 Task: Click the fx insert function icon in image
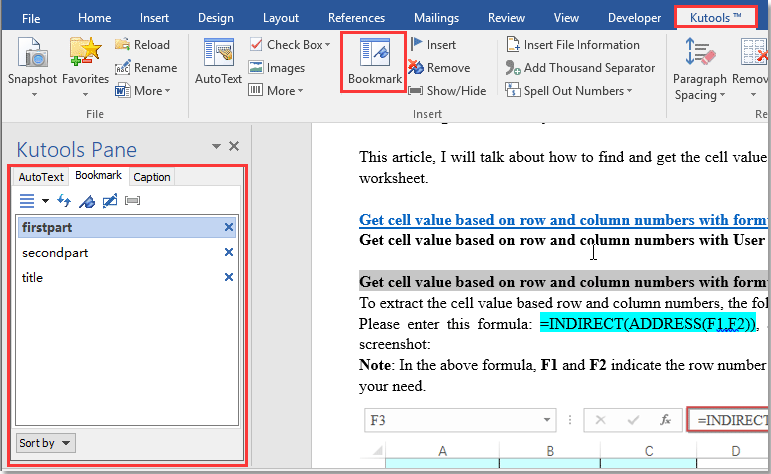point(665,420)
